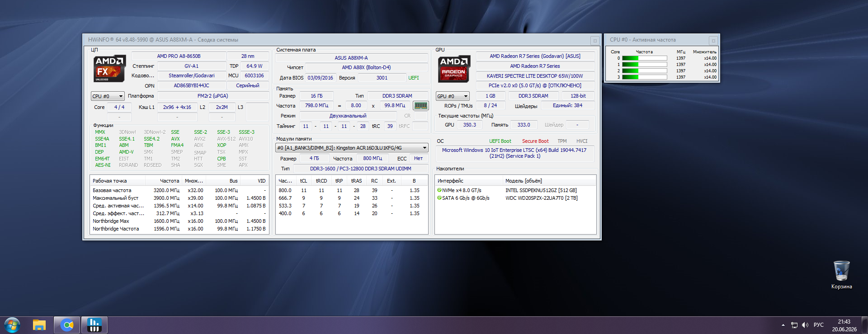Click the AMD A88X (Bolton-D4) chipset field
Image resolution: width=868 pixels, height=334 pixels.
point(366,67)
